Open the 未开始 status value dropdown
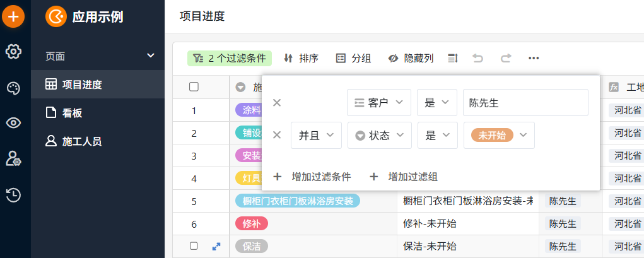This screenshot has height=258, width=644. [x=498, y=135]
